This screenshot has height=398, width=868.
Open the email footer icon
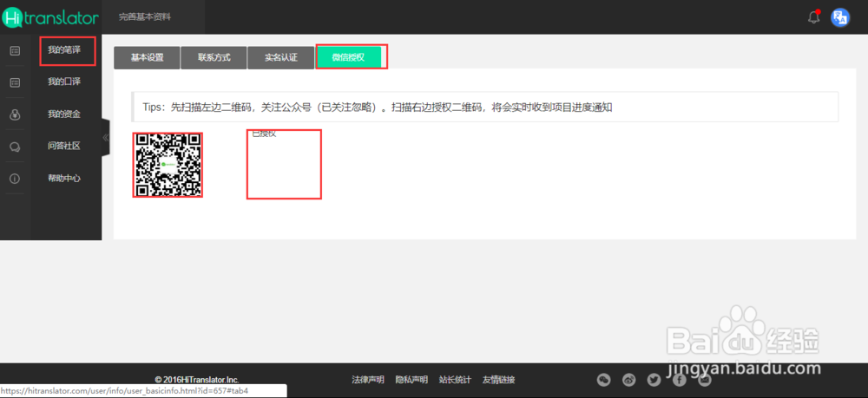[704, 380]
